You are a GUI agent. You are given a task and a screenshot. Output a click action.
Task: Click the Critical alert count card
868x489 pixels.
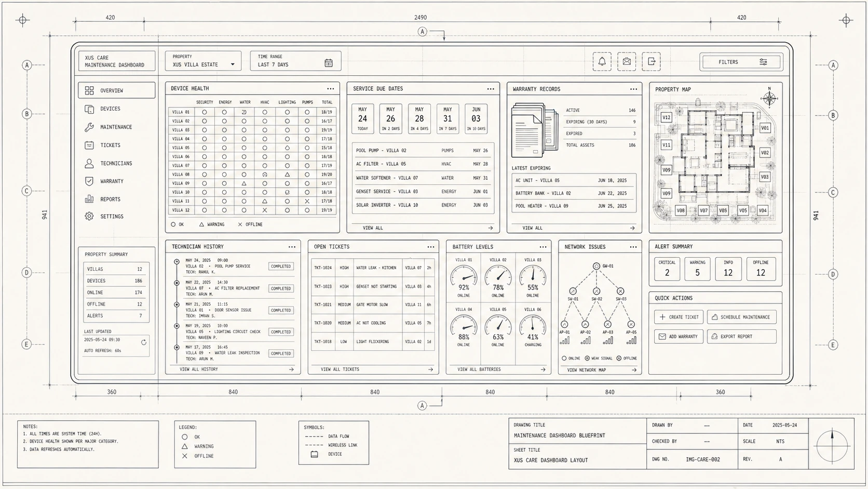(x=667, y=269)
